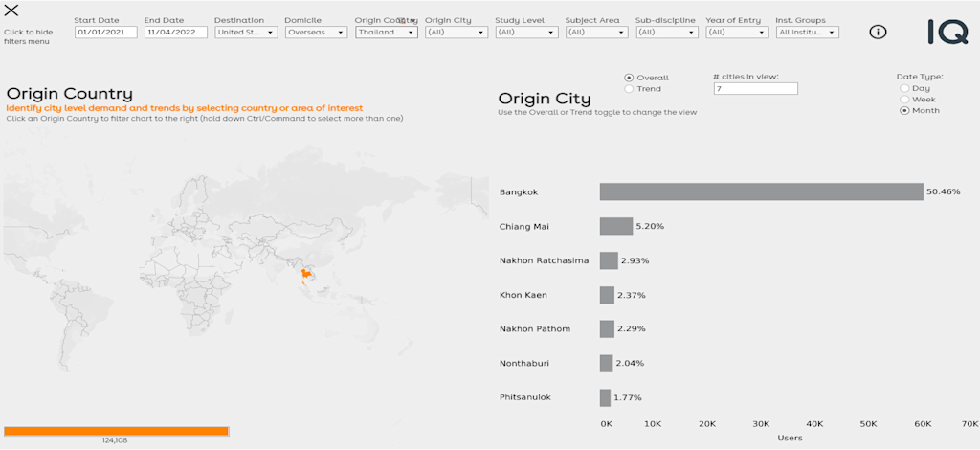Open the Origin Country dropdown showing Thailand
The height and width of the screenshot is (450, 980).
(x=387, y=32)
